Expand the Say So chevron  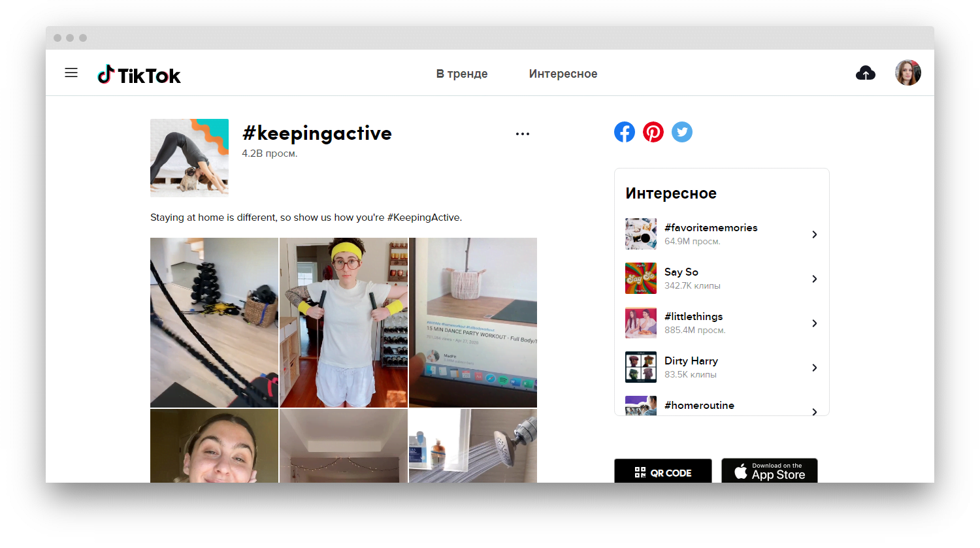pyautogui.click(x=815, y=279)
